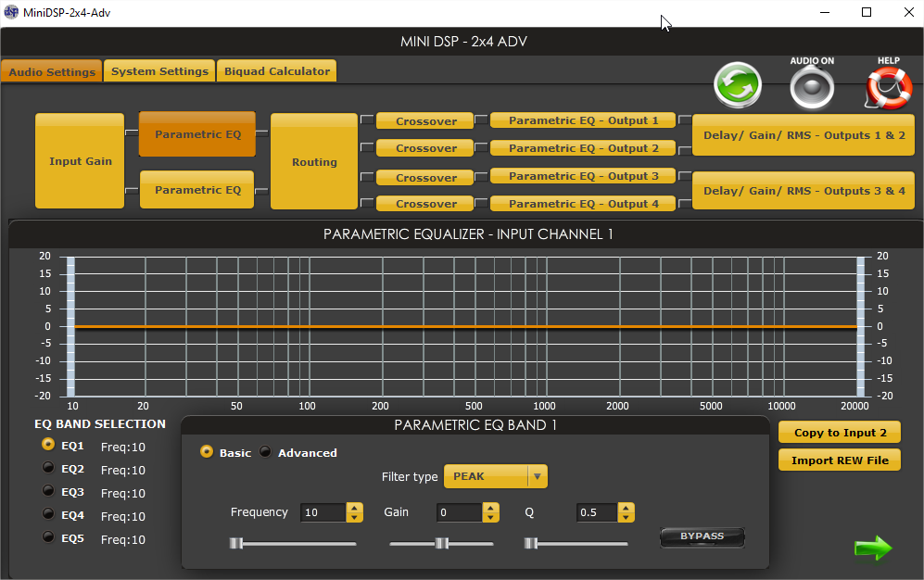
Task: Click the green next arrow icon
Action: tap(873, 548)
